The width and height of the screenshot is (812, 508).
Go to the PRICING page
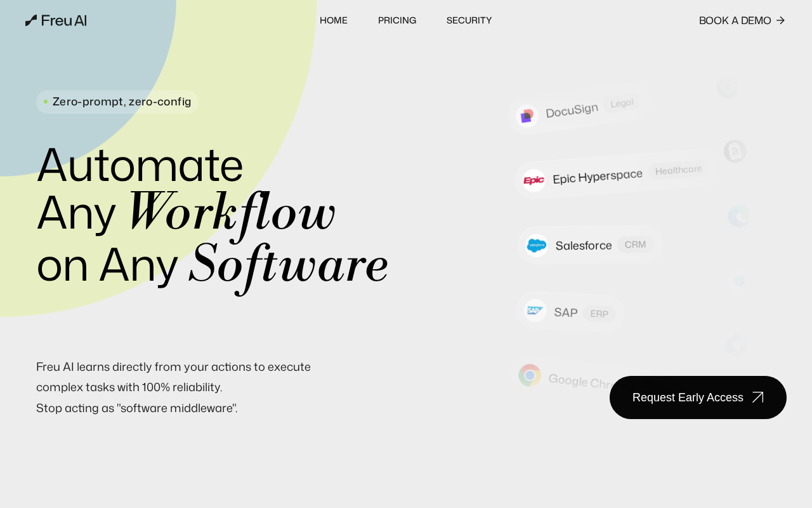coord(397,20)
